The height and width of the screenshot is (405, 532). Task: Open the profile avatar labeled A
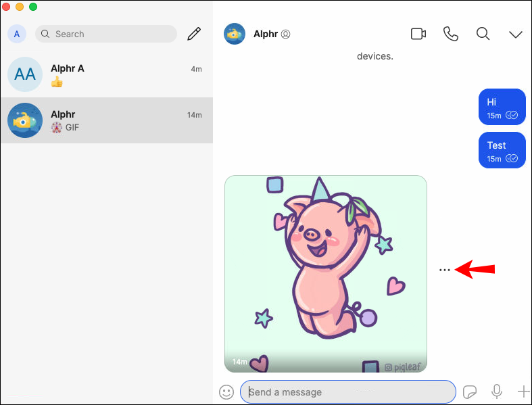[17, 34]
